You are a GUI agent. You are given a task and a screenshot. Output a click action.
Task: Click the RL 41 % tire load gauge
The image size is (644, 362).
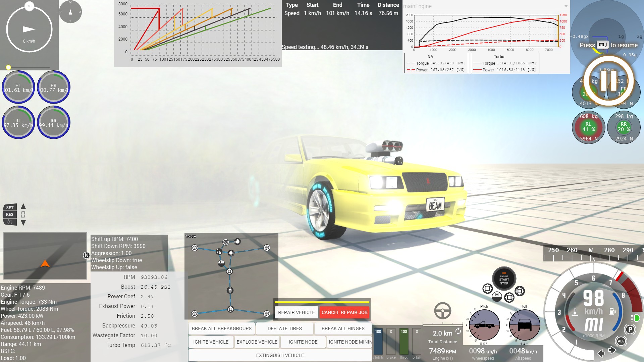tap(588, 127)
